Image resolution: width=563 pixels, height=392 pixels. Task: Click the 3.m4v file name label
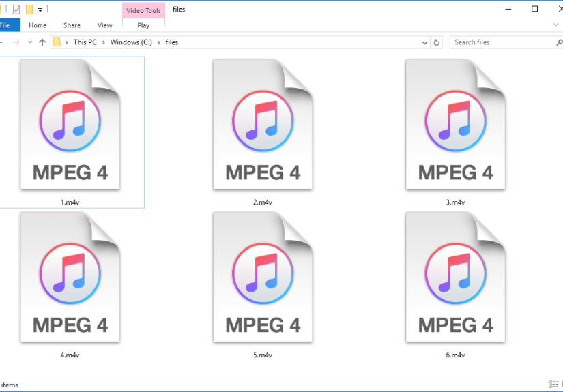point(455,202)
